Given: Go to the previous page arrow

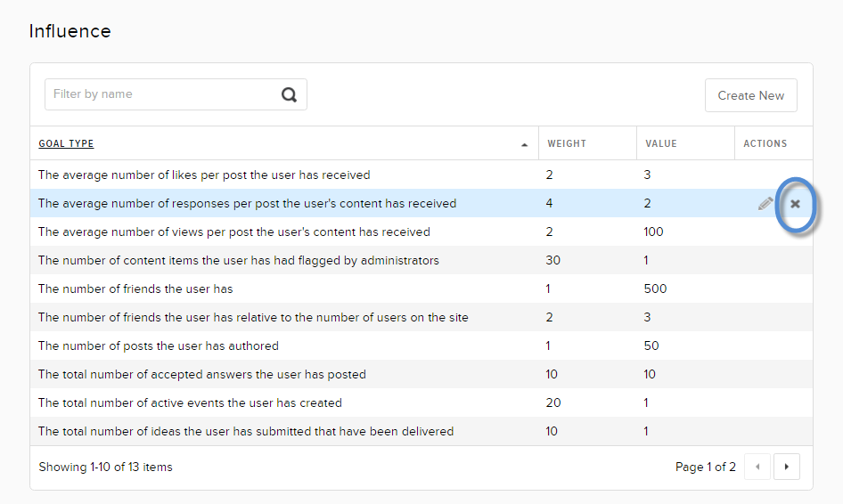Looking at the screenshot, I should (757, 467).
